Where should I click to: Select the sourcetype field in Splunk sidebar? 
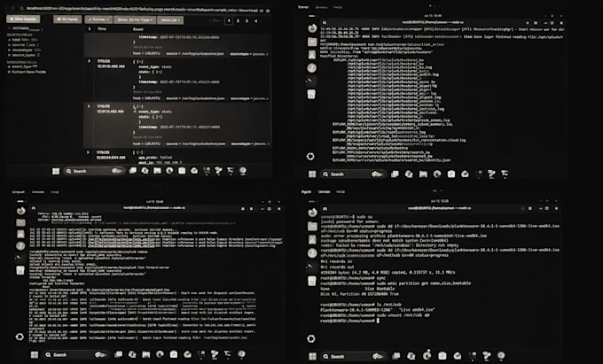22,50
